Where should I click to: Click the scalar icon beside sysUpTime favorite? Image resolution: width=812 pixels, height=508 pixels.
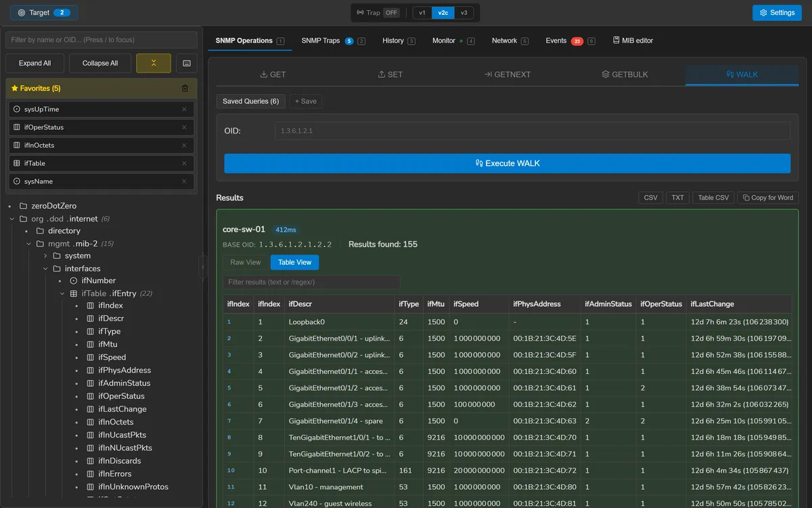tap(17, 109)
